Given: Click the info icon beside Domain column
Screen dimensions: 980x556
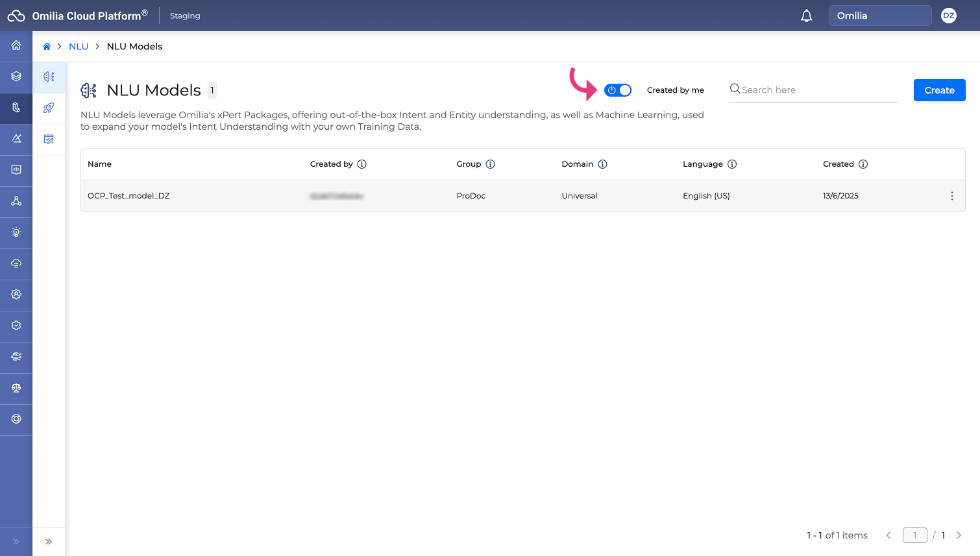Looking at the screenshot, I should click(602, 164).
